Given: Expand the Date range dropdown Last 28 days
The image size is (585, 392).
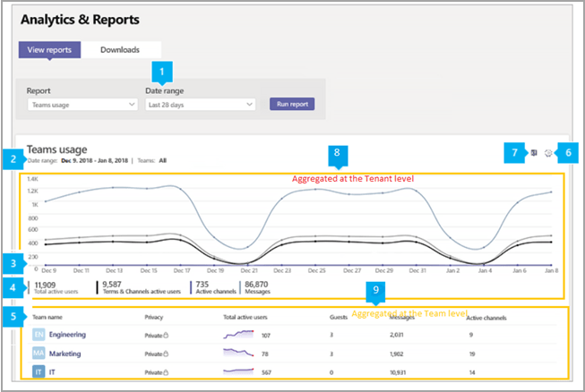Looking at the screenshot, I should click(201, 105).
